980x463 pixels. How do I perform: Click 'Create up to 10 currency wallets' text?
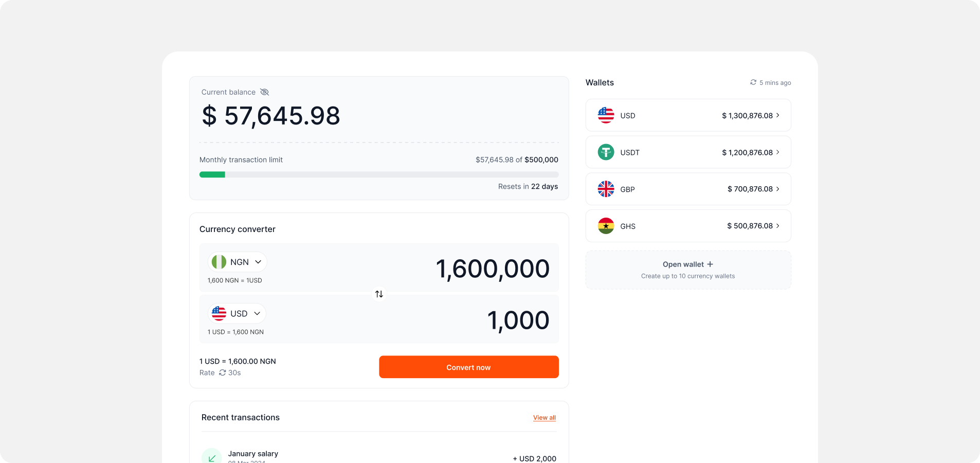tap(688, 276)
